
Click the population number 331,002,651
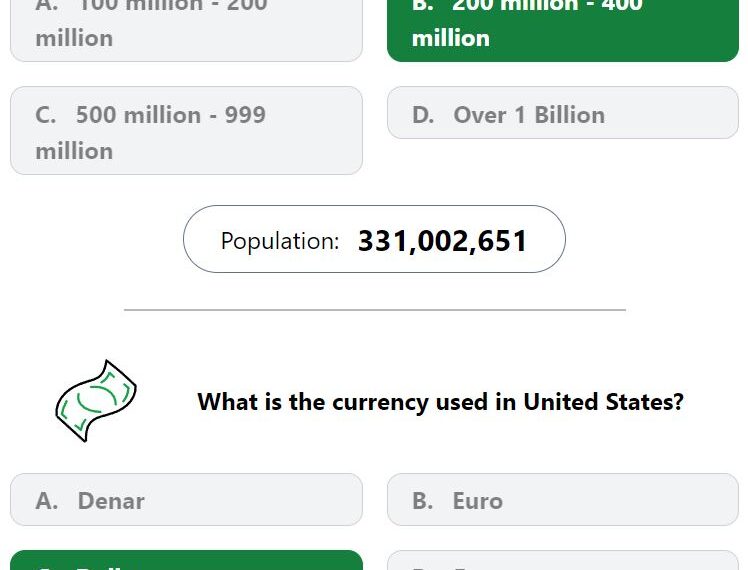tap(442, 240)
